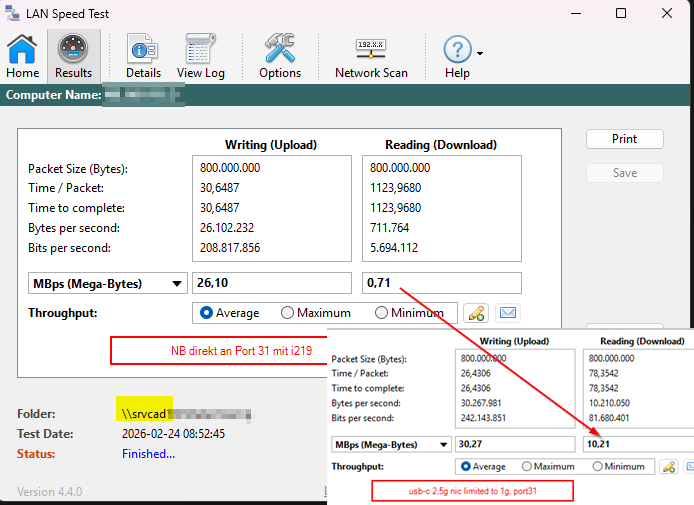This screenshot has height=505, width=694.
Task: Click the Reading (Download) column header
Action: [x=441, y=145]
